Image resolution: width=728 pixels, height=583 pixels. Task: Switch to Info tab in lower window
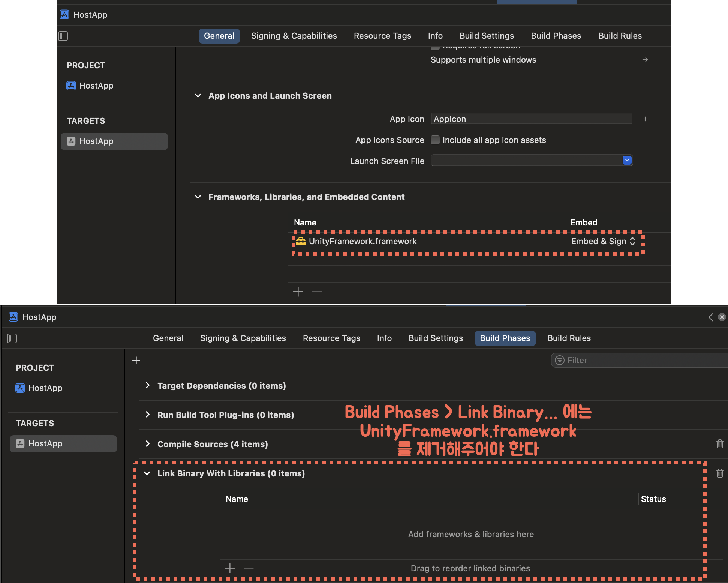384,338
